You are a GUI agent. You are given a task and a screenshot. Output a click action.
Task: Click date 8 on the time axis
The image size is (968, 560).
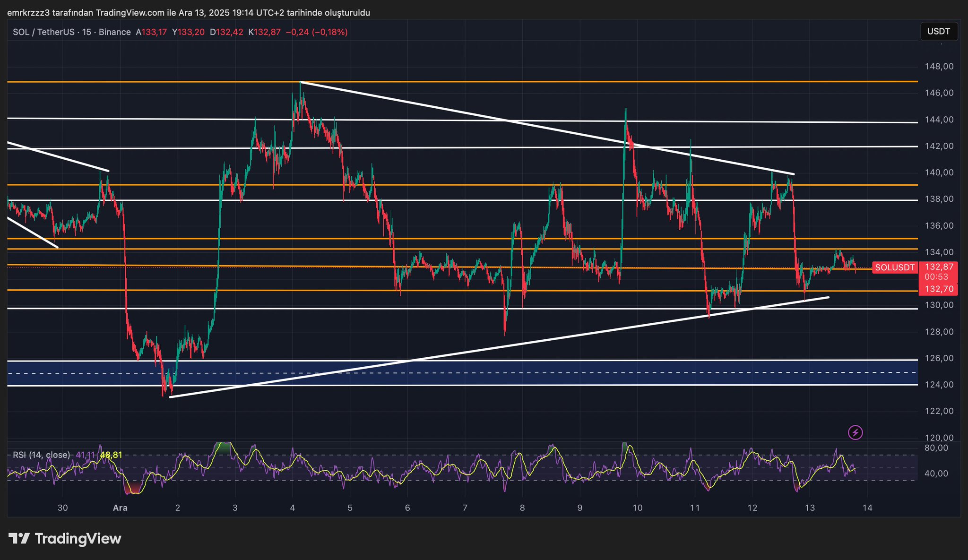point(522,508)
